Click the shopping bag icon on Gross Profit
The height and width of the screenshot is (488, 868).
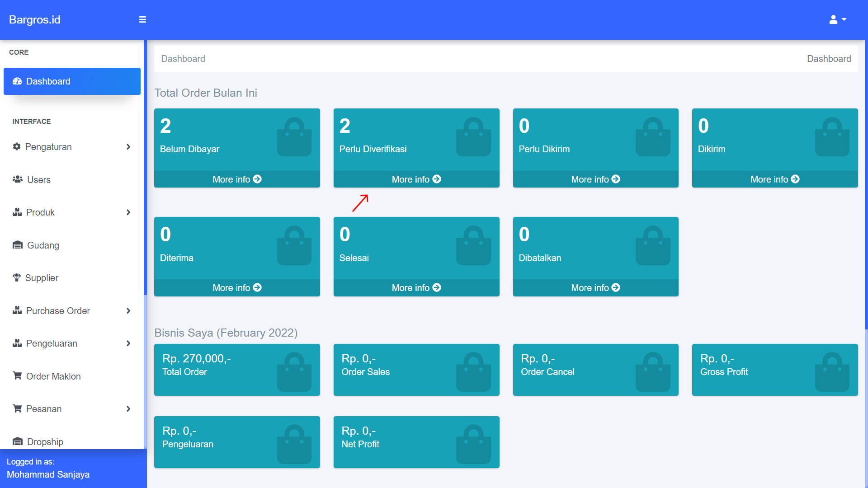point(832,372)
